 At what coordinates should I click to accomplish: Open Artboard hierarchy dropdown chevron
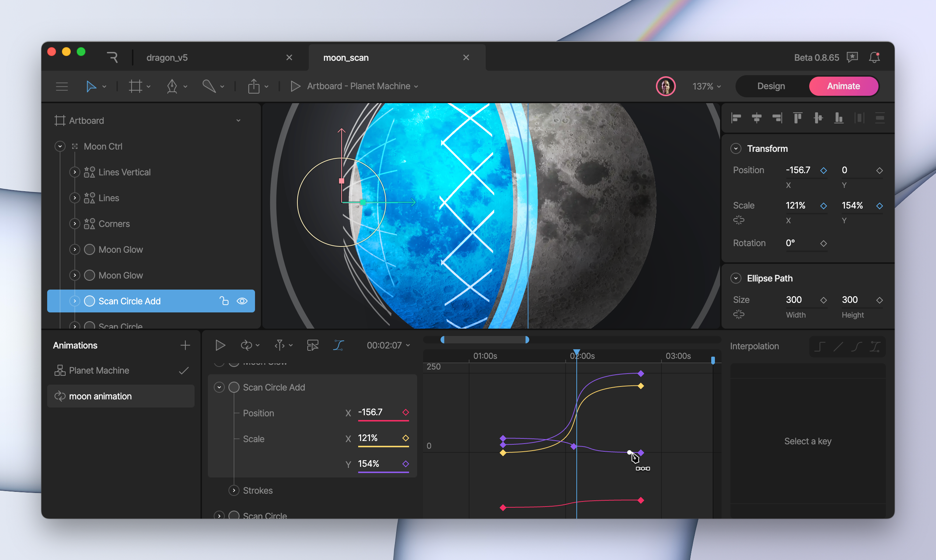point(238,120)
